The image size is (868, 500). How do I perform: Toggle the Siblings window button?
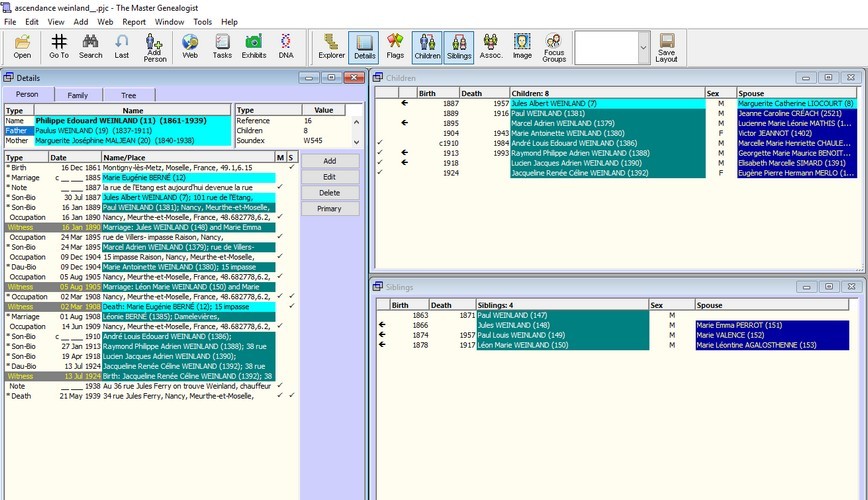click(458, 46)
